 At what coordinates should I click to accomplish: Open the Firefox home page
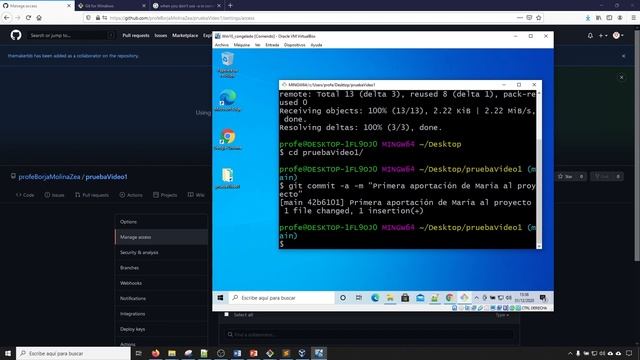tap(39, 18)
